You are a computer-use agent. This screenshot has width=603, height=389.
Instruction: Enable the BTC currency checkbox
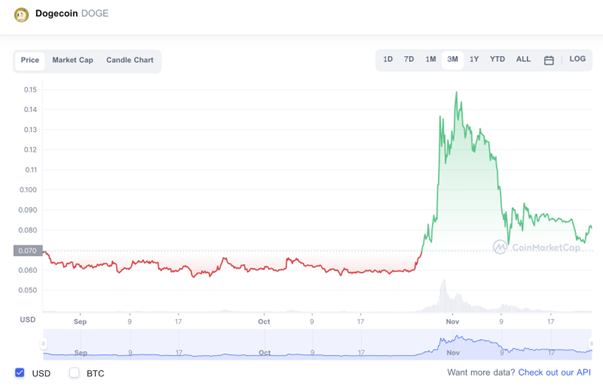coord(74,372)
